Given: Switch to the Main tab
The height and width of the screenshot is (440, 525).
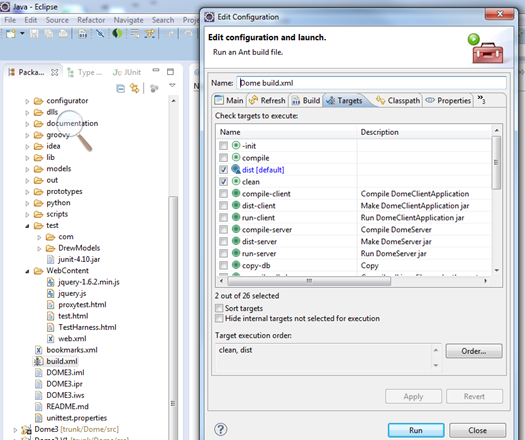Looking at the screenshot, I should pyautogui.click(x=229, y=100).
